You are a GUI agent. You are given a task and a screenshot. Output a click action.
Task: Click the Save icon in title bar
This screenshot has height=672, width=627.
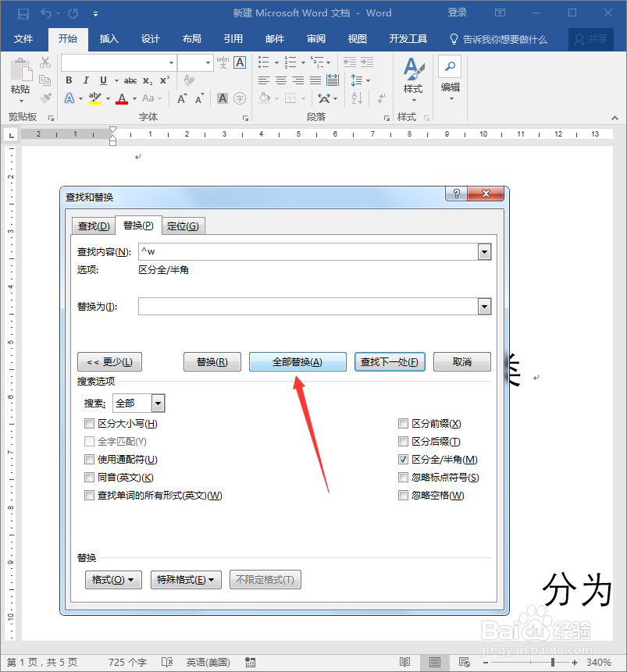(23, 13)
